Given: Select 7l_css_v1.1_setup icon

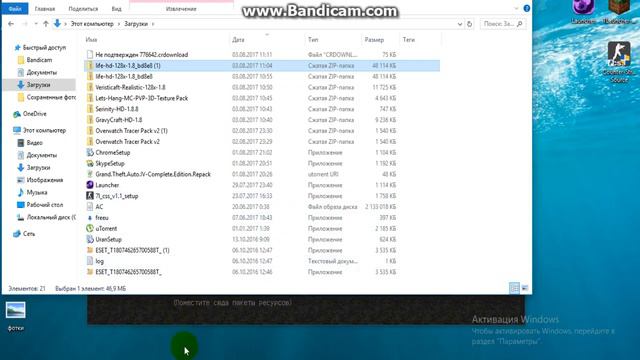Looking at the screenshot, I should point(90,196).
